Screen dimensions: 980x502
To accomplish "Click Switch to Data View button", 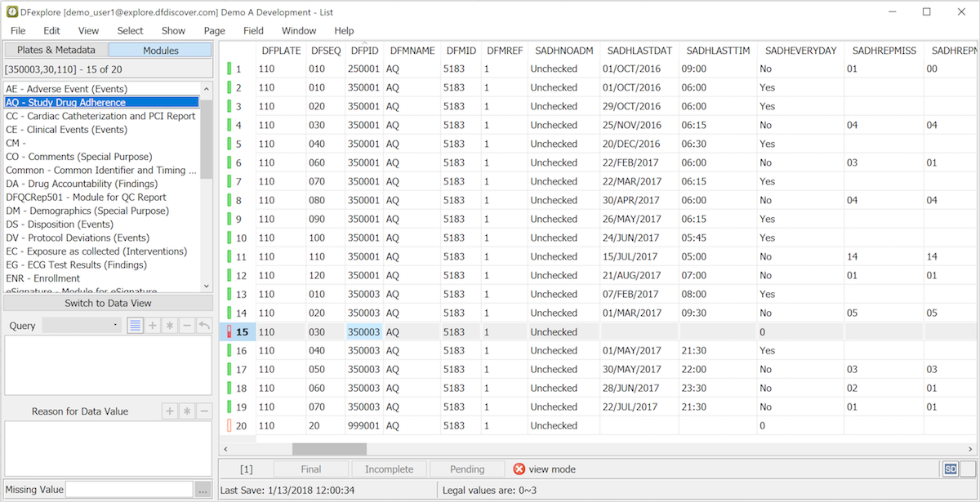I will (x=108, y=303).
